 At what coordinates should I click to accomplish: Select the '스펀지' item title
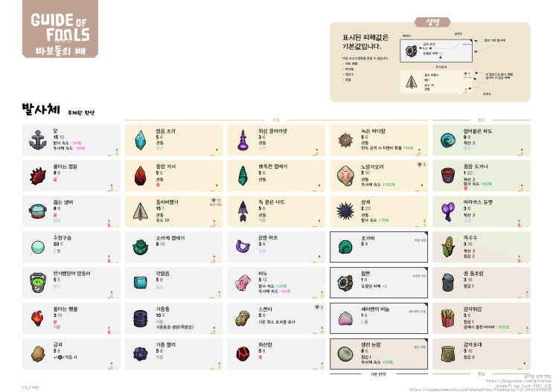pyautogui.click(x=265, y=309)
